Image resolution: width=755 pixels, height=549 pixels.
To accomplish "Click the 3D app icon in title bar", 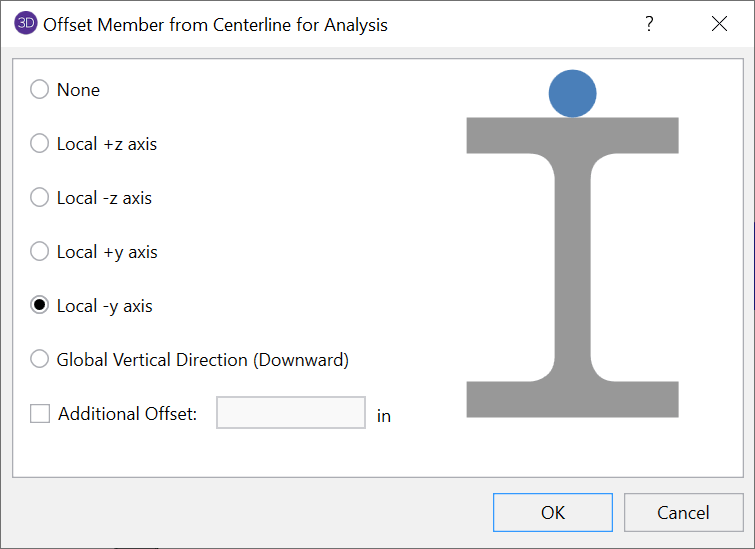I will [26, 24].
